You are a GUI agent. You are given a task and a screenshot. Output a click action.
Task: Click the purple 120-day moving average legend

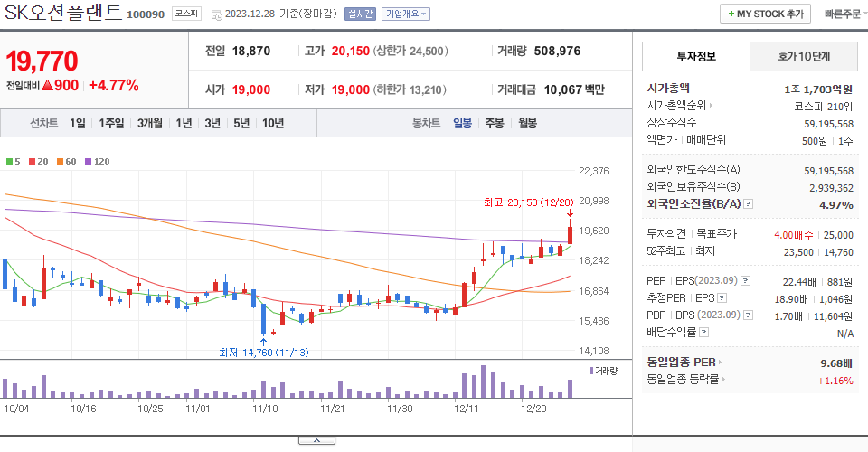point(97,161)
